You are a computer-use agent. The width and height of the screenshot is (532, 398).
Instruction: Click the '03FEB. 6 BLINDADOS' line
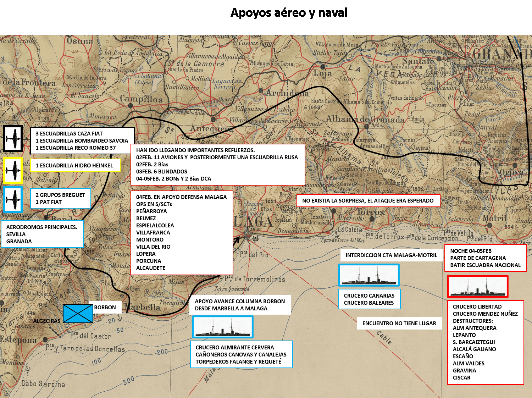pos(162,172)
